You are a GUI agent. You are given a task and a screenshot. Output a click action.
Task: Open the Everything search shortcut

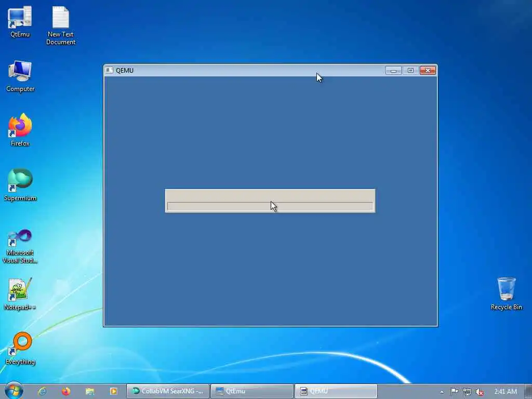click(20, 349)
